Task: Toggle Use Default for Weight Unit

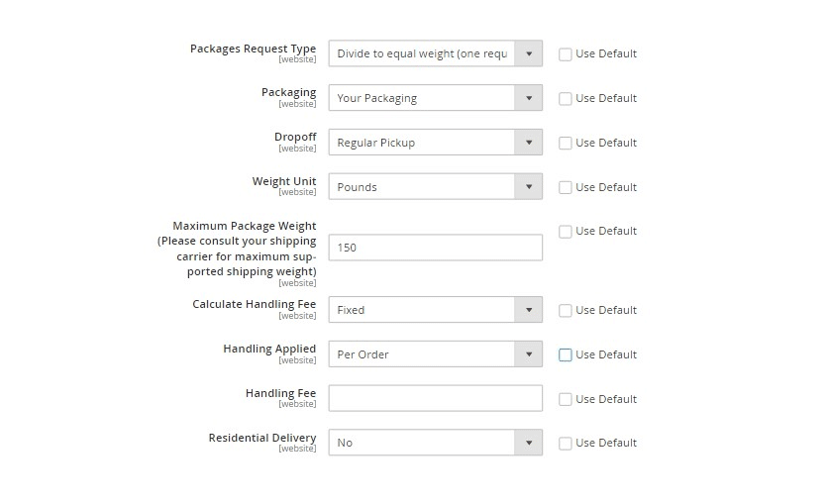Action: (566, 187)
